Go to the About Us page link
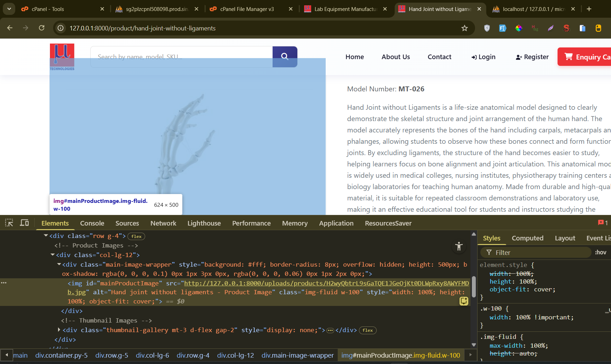The width and height of the screenshot is (611, 364). (395, 57)
